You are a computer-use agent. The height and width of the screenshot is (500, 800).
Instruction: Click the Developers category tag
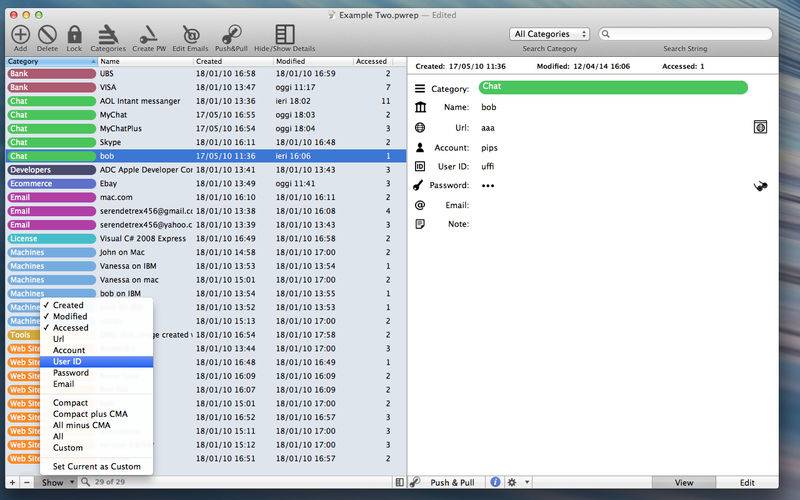pyautogui.click(x=52, y=170)
